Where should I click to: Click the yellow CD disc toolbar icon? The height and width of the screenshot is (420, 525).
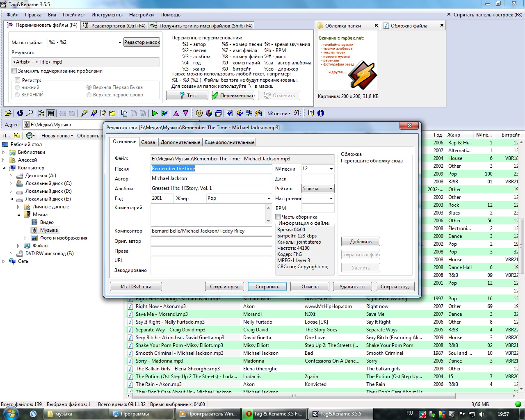pos(199,113)
